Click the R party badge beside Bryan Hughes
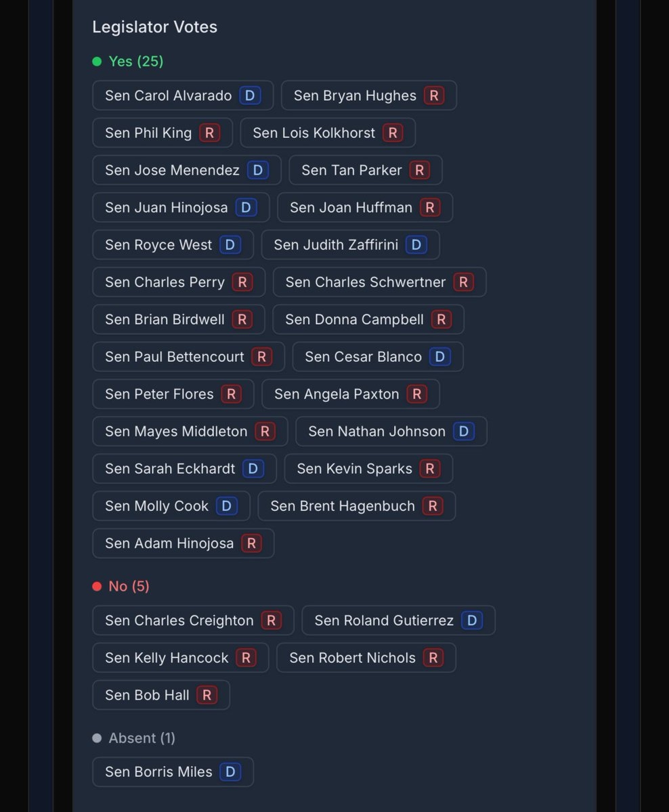The height and width of the screenshot is (812, 669). [434, 95]
